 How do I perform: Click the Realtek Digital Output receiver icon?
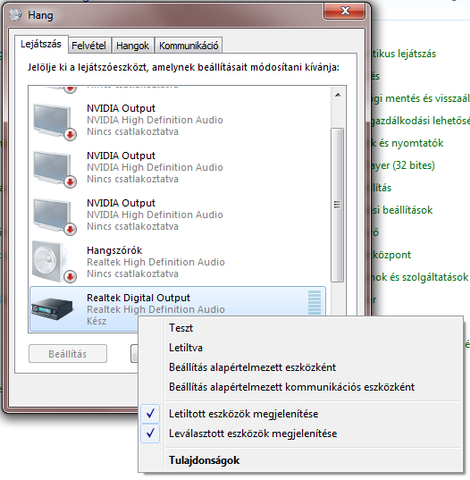(52, 309)
